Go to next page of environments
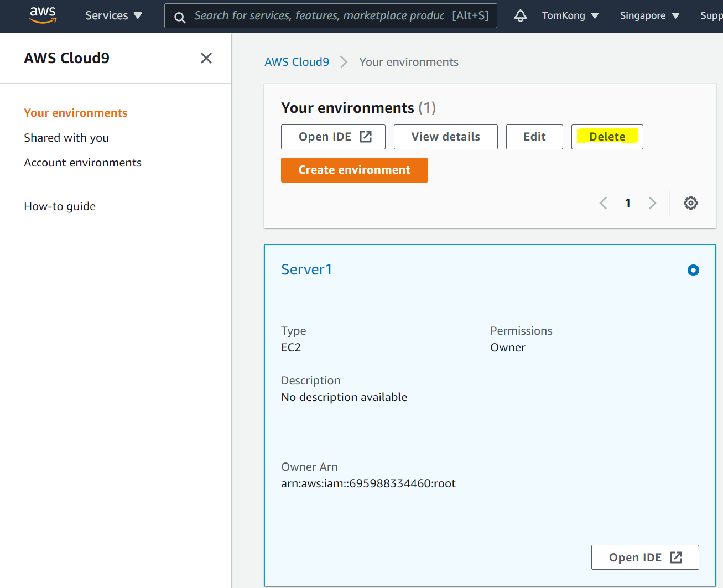Viewport: 723px width, 588px height. 652,203
